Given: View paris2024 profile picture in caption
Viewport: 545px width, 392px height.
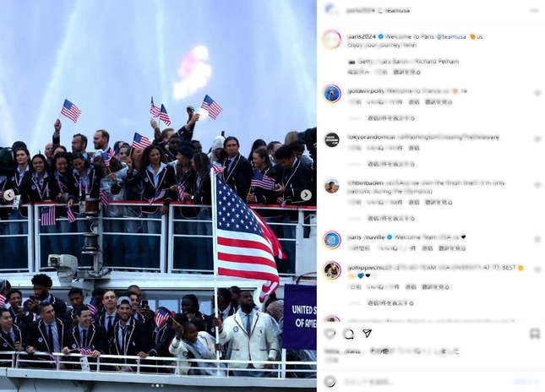Looking at the screenshot, I should (x=332, y=39).
